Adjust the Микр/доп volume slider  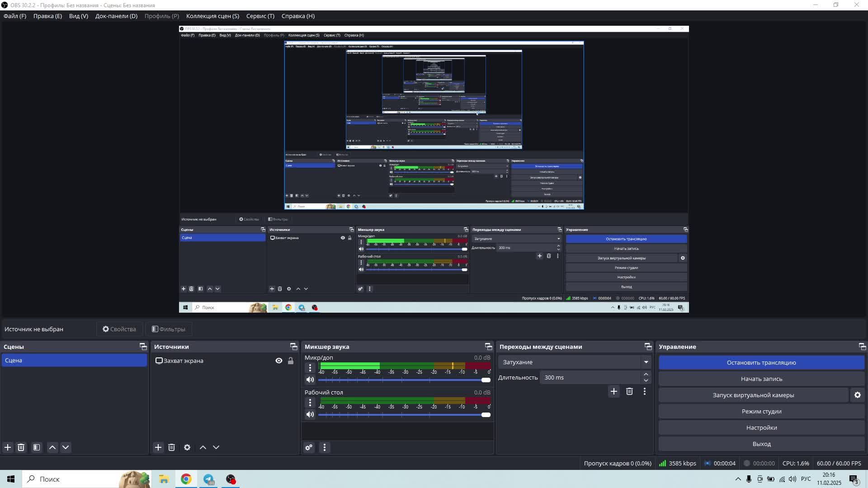(x=486, y=380)
